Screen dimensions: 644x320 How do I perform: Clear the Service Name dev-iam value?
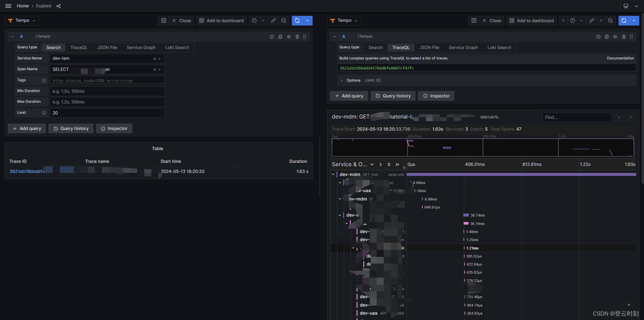coord(155,59)
